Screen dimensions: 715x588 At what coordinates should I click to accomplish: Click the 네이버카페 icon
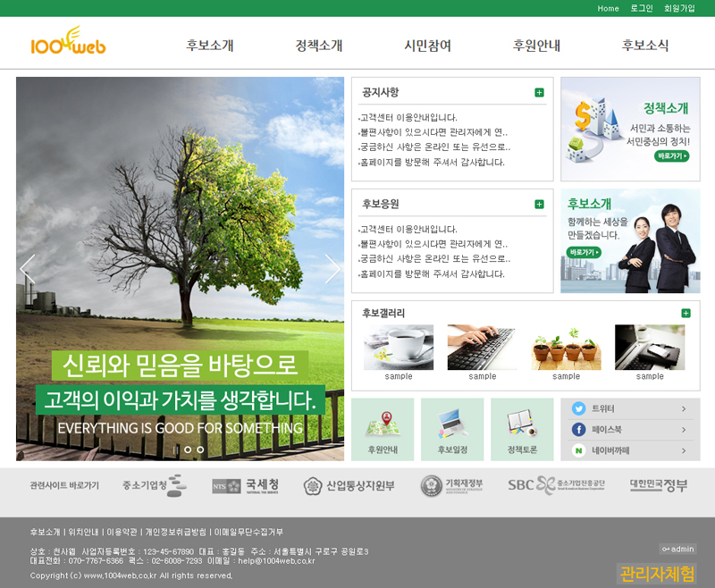click(578, 451)
